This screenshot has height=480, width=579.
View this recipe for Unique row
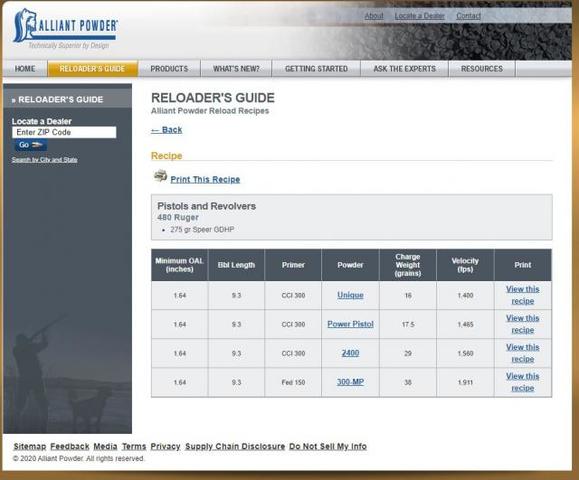pos(523,295)
